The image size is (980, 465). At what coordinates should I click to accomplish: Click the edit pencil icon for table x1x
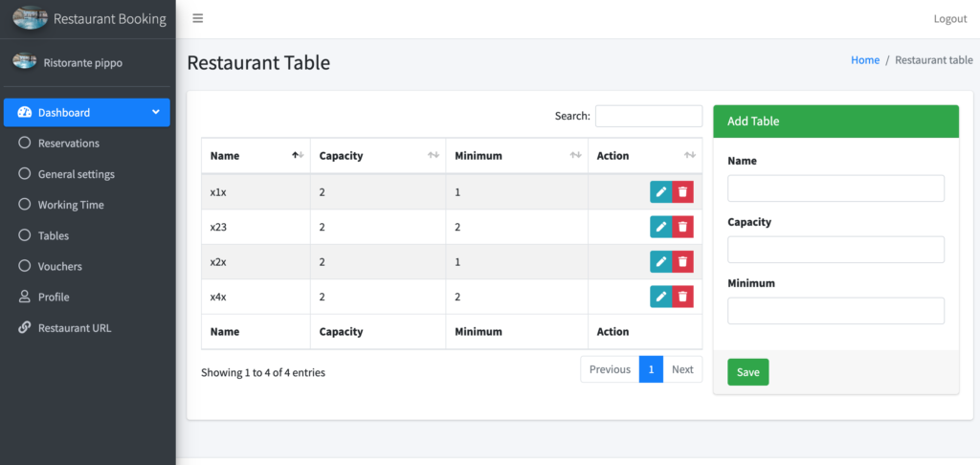pos(660,192)
